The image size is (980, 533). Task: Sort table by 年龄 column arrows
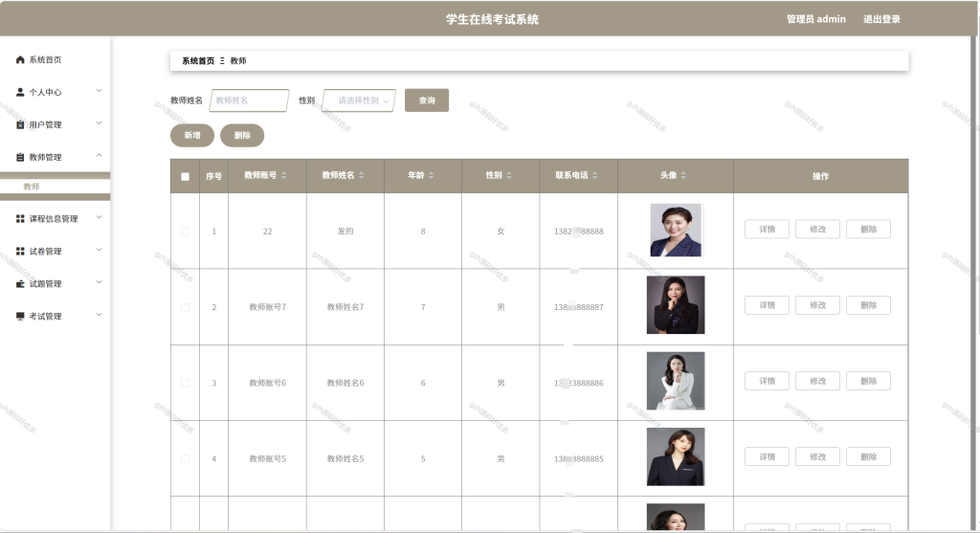(x=432, y=175)
